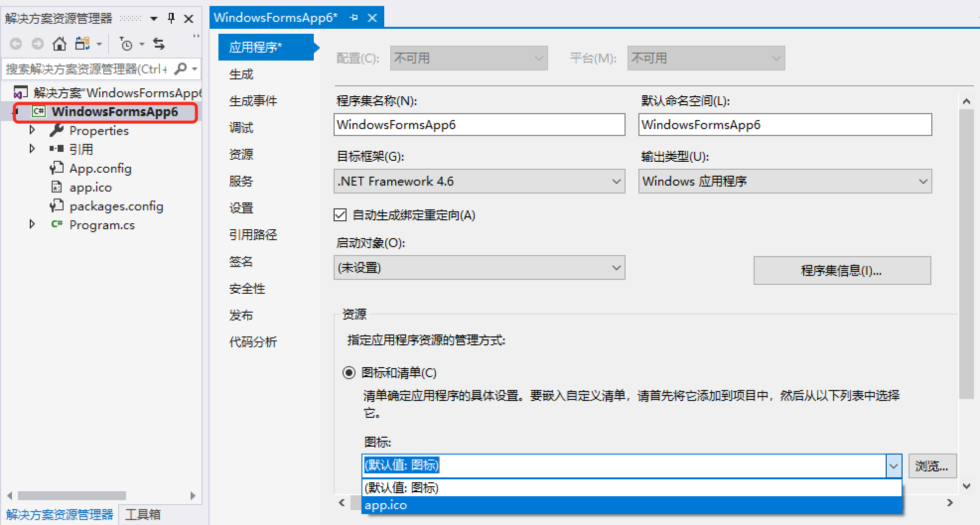Click the App.config file icon
Viewport: 980px width, 525px height.
(57, 168)
